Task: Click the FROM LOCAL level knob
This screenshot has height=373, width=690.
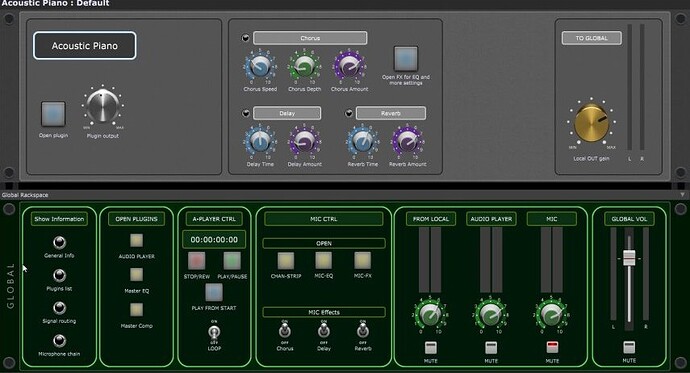Action: tap(430, 314)
